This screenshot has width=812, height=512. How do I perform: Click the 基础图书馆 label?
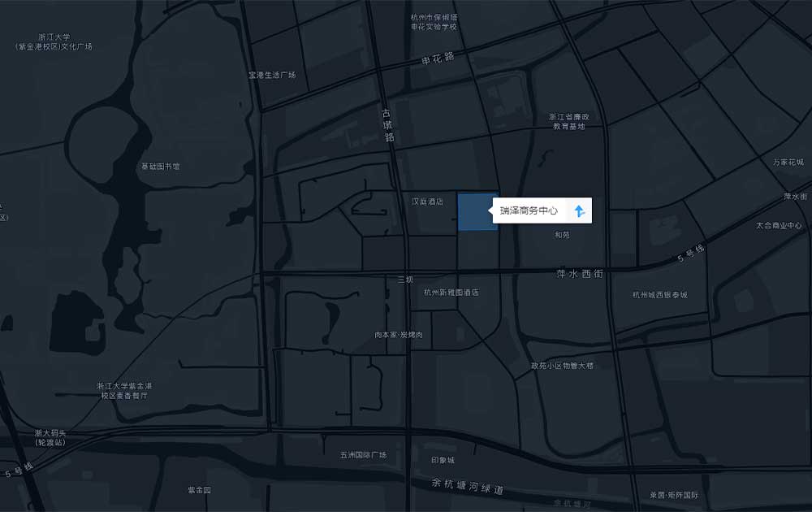161,167
